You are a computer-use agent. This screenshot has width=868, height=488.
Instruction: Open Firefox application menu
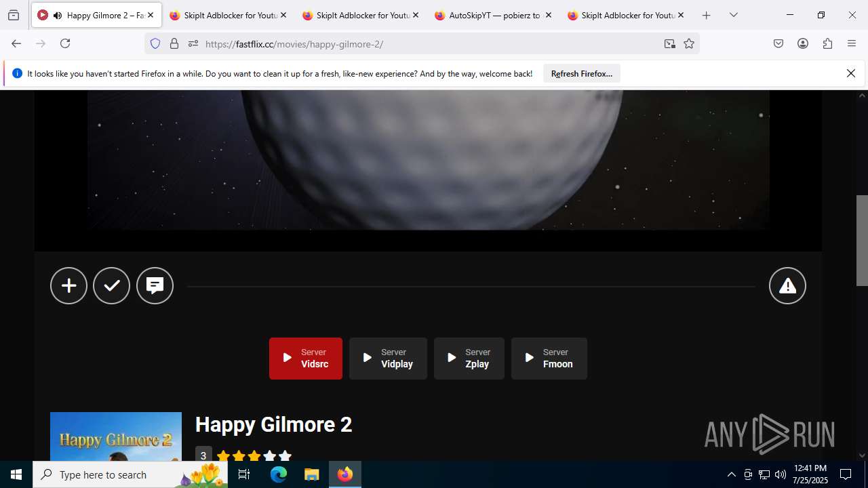852,43
